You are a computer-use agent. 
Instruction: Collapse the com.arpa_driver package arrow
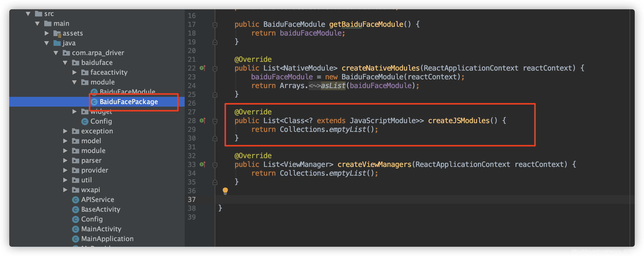click(x=56, y=53)
